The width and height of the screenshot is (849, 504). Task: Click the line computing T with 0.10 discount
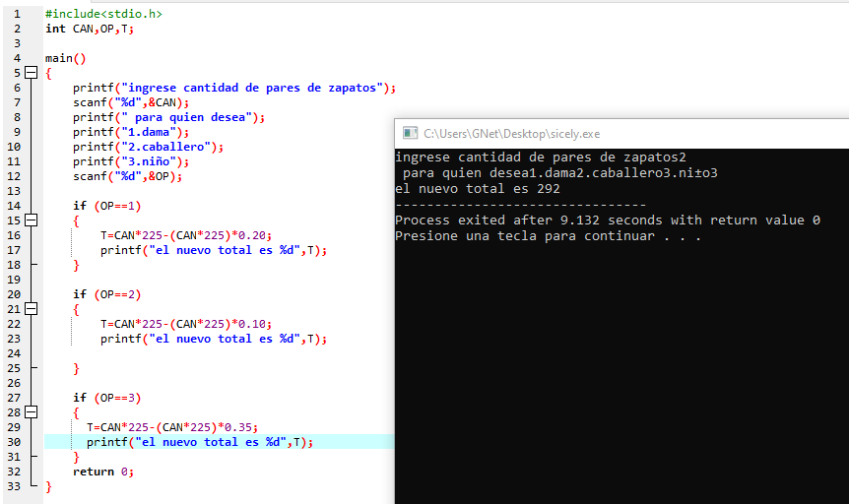coord(186,324)
